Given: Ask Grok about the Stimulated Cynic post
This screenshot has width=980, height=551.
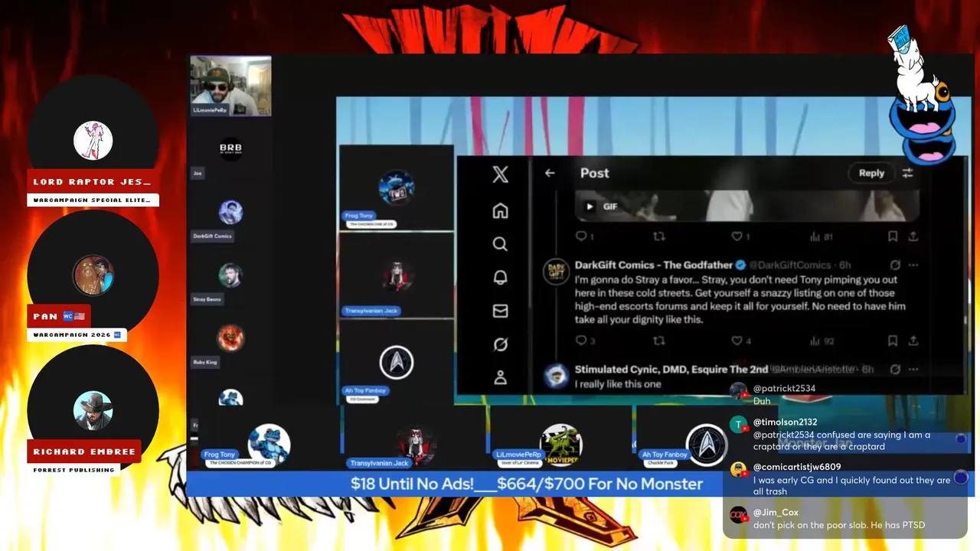Looking at the screenshot, I should coord(895,370).
